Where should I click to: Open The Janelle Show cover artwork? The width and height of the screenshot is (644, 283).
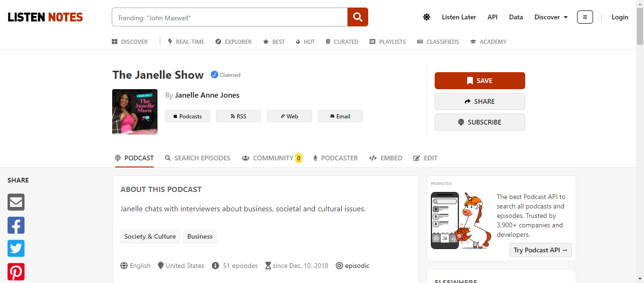135,112
